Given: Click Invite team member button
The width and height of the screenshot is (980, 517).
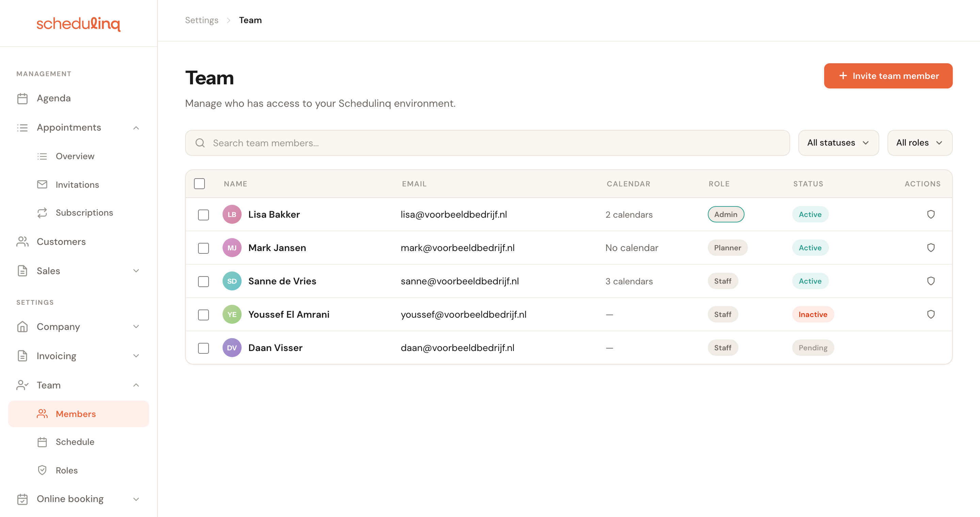Looking at the screenshot, I should pyautogui.click(x=888, y=76).
